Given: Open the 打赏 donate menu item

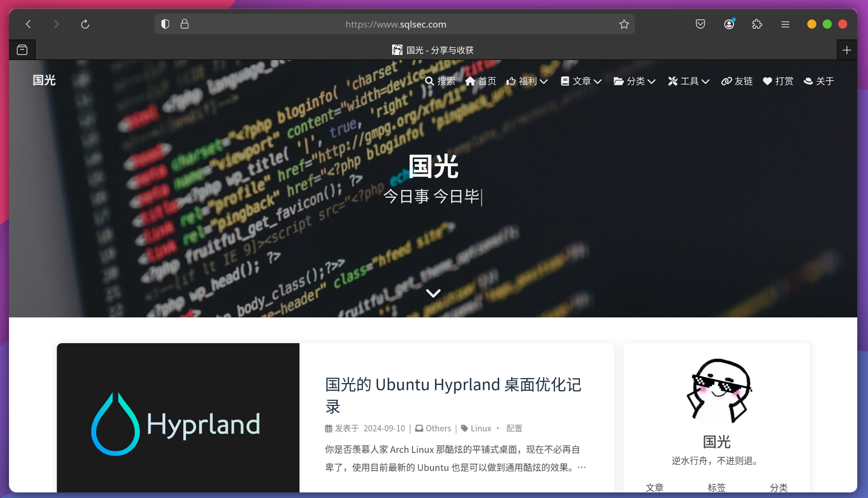Looking at the screenshot, I should [x=778, y=81].
